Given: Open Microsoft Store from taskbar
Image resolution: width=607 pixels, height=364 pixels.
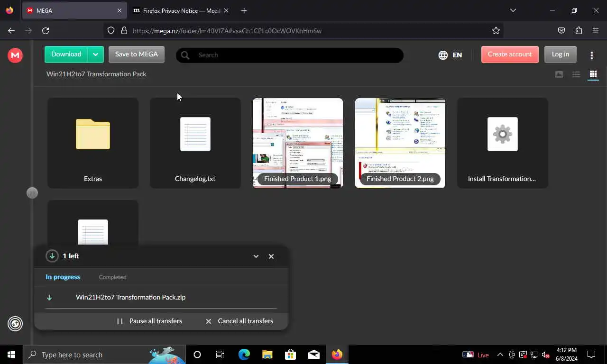Looking at the screenshot, I should click(x=291, y=355).
